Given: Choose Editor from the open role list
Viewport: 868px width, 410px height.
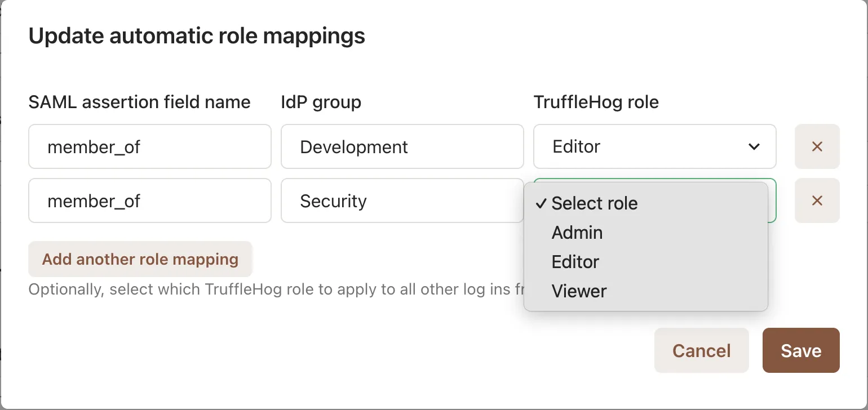Looking at the screenshot, I should tap(646, 262).
